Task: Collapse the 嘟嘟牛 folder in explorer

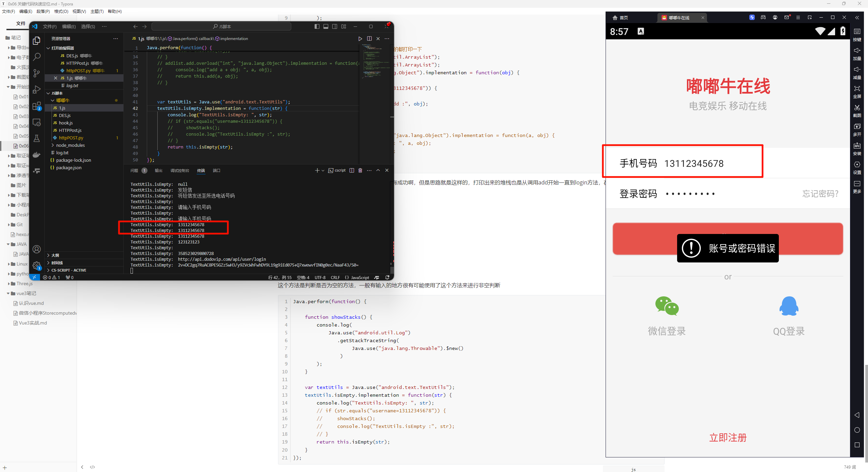Action: coord(53,100)
